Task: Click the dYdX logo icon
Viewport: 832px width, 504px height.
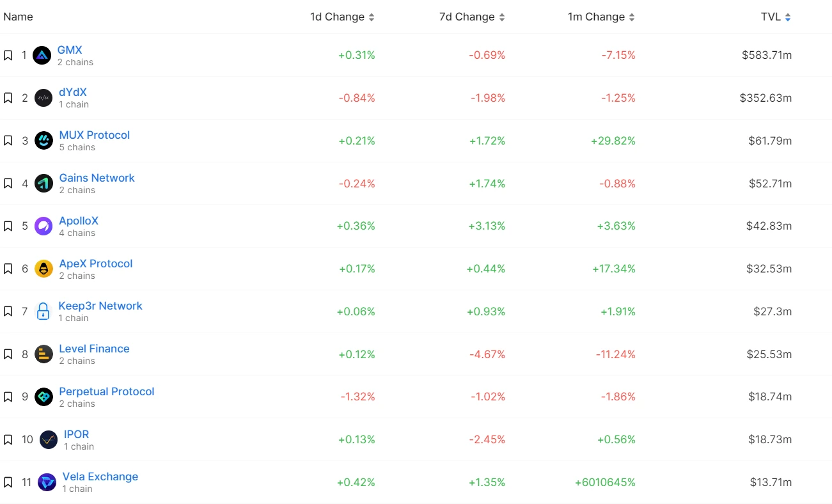Action: coord(43,98)
